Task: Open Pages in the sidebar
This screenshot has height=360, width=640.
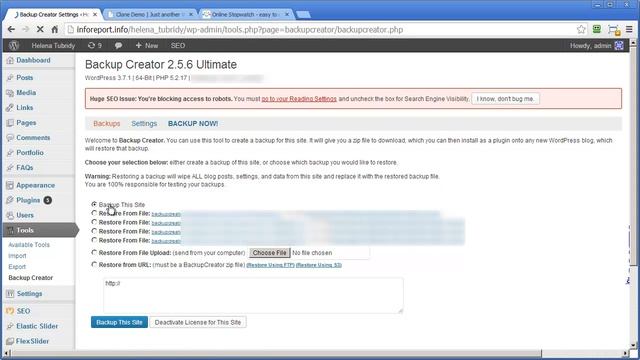Action: coord(26,122)
